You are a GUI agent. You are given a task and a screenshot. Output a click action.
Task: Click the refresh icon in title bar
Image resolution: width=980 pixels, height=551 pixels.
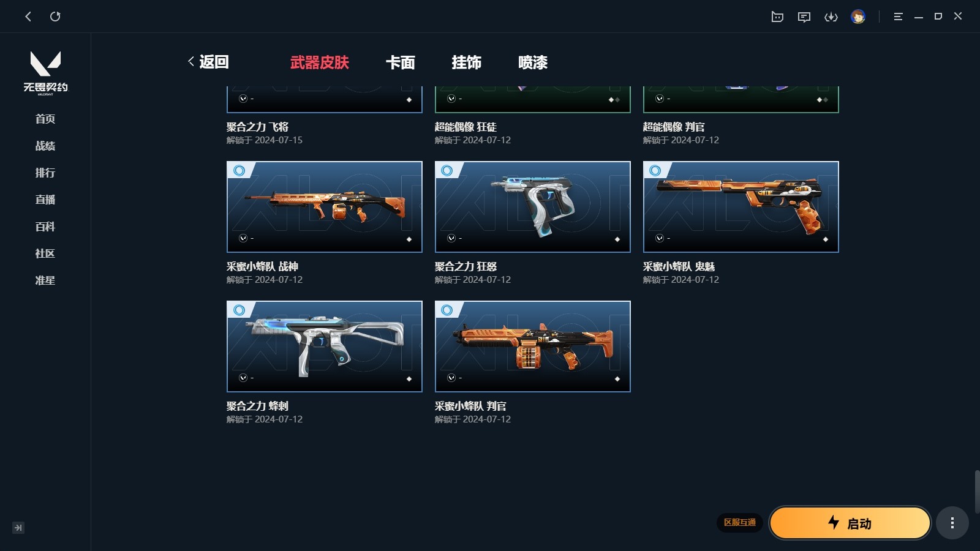[55, 17]
